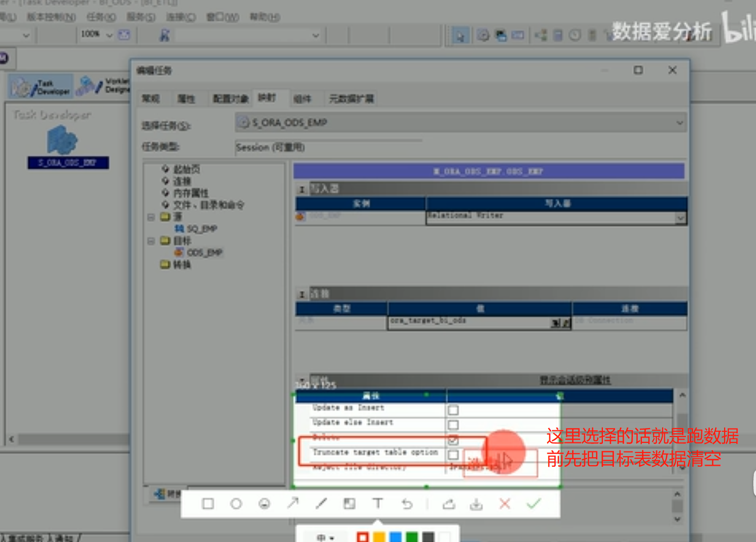Select the red color swatch
Screen dimensions: 756x542
click(x=362, y=537)
